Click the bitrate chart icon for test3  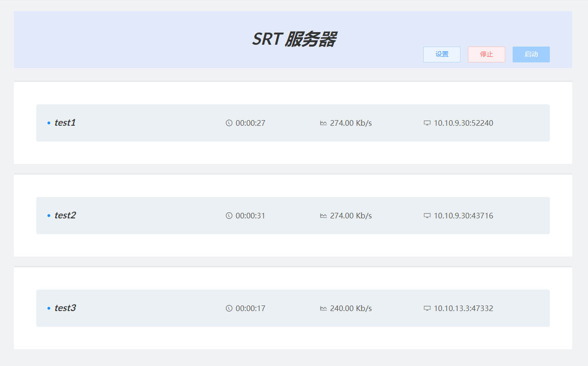(x=323, y=308)
